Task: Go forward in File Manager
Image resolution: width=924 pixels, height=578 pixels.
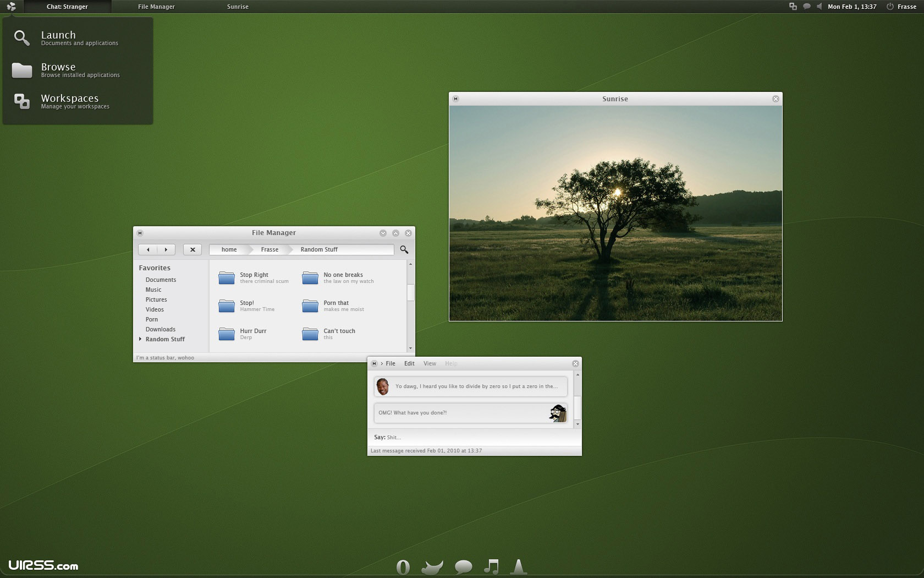Action: coord(166,249)
